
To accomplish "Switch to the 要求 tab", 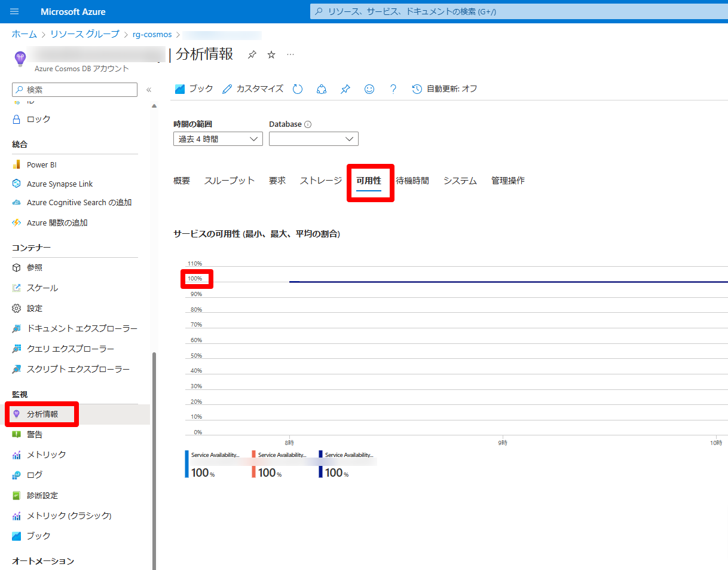I will (277, 181).
